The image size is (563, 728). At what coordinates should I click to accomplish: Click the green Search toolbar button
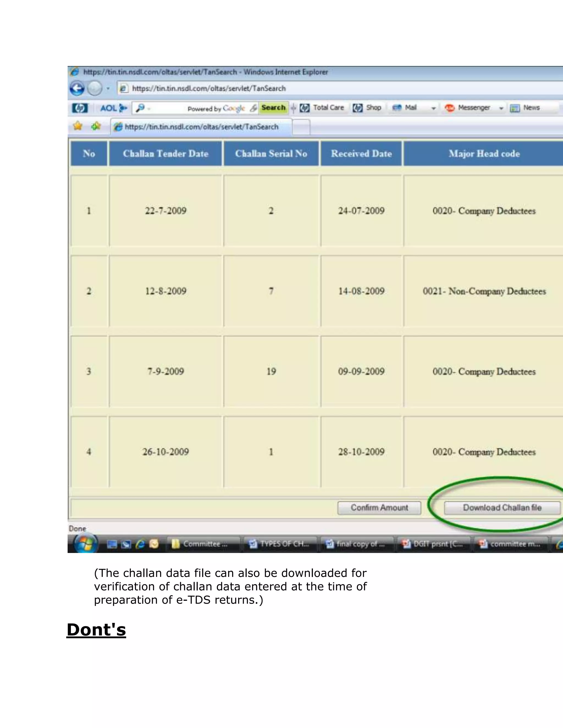click(273, 108)
